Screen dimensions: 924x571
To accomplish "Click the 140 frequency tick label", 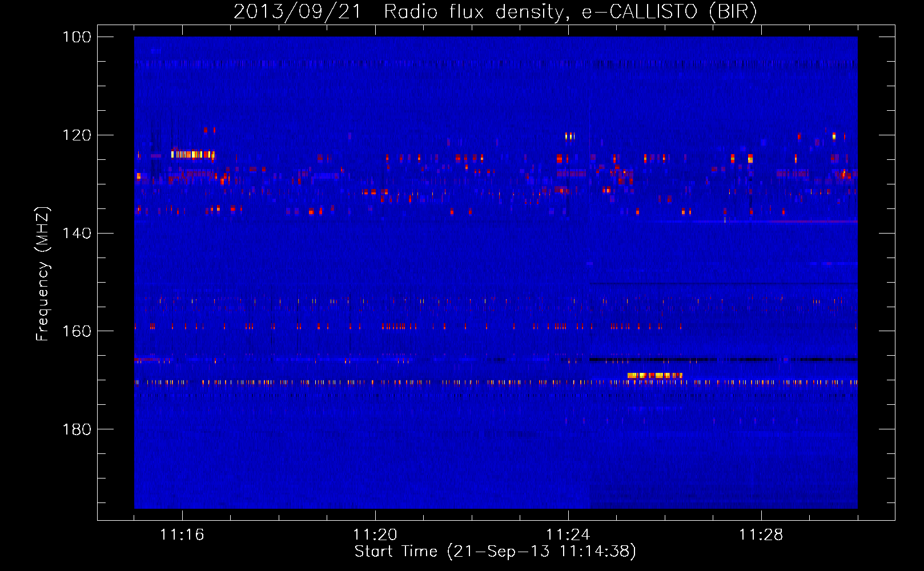I will point(77,234).
